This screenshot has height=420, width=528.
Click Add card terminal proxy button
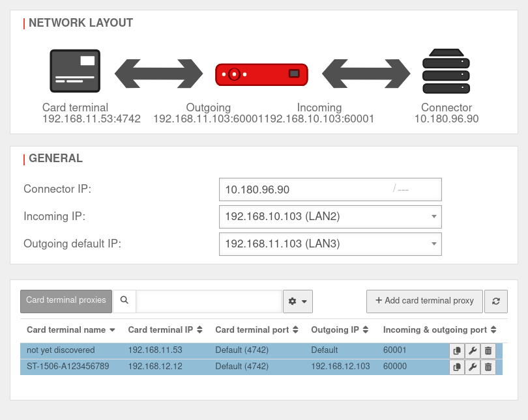tap(424, 301)
